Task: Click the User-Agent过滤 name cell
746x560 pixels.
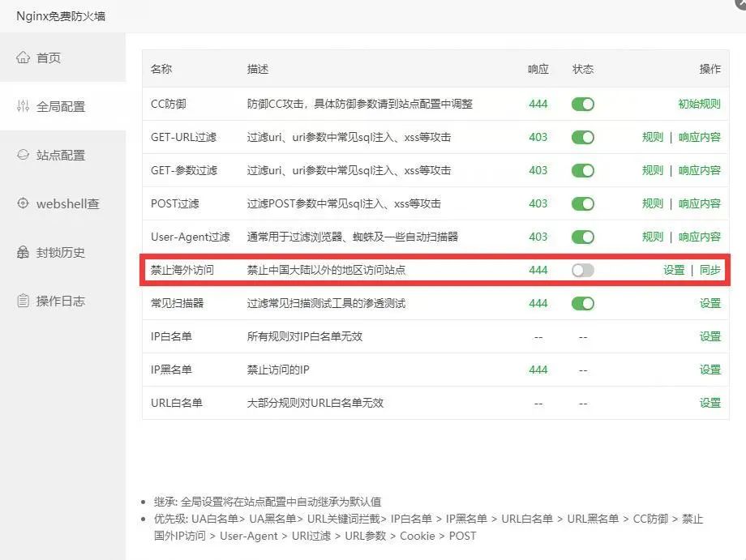Action: [x=191, y=237]
